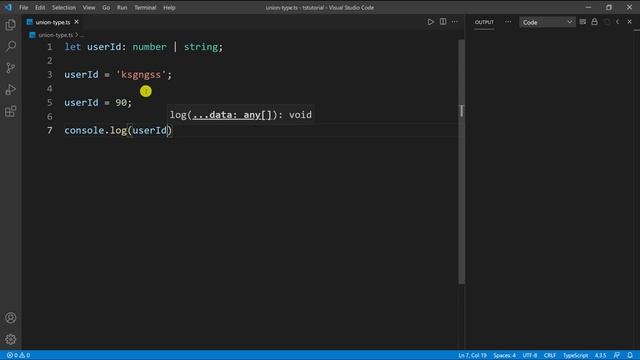This screenshot has height=360, width=640.
Task: Open the panel's extra views ellipsis next to OUTPUT
Action: 508,22
